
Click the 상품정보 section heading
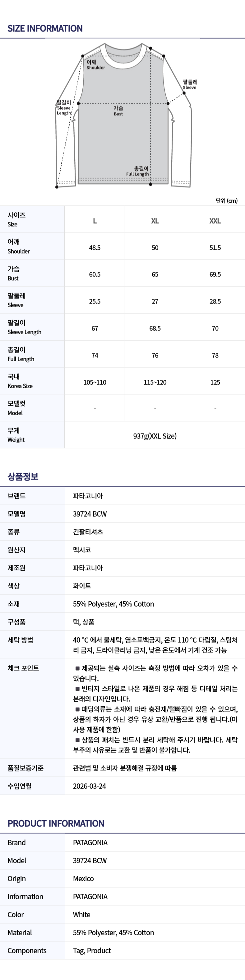(x=23, y=476)
